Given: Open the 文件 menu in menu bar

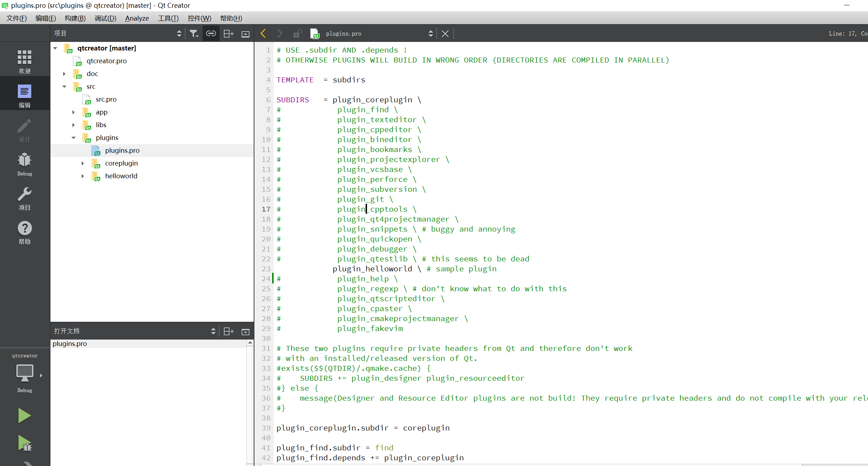Looking at the screenshot, I should pos(17,18).
